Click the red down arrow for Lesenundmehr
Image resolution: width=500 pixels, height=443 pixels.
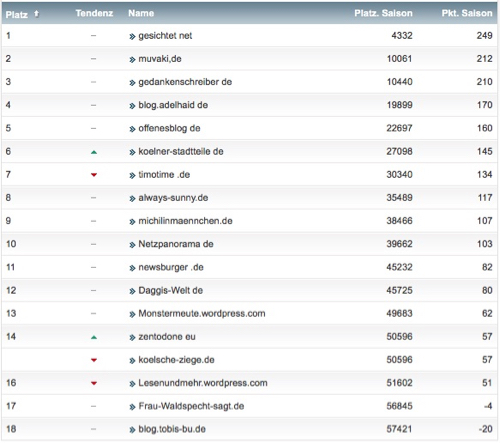click(x=94, y=383)
